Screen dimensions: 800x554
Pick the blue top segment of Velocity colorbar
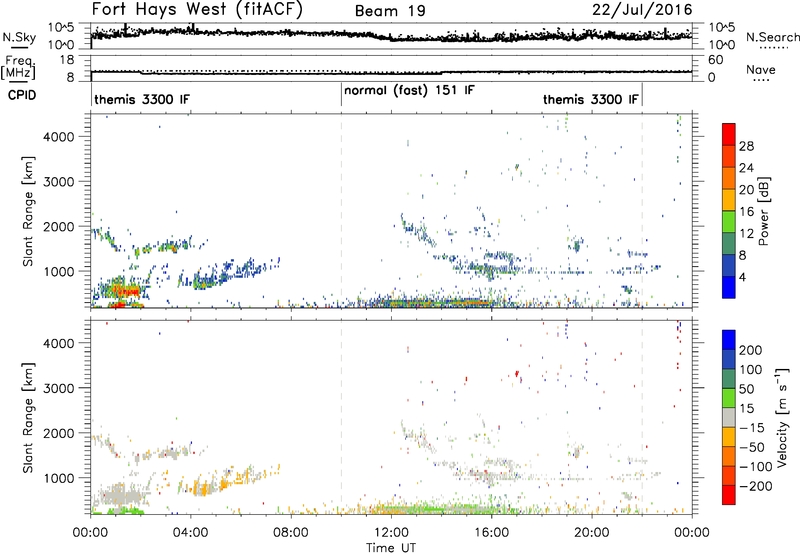(729, 340)
